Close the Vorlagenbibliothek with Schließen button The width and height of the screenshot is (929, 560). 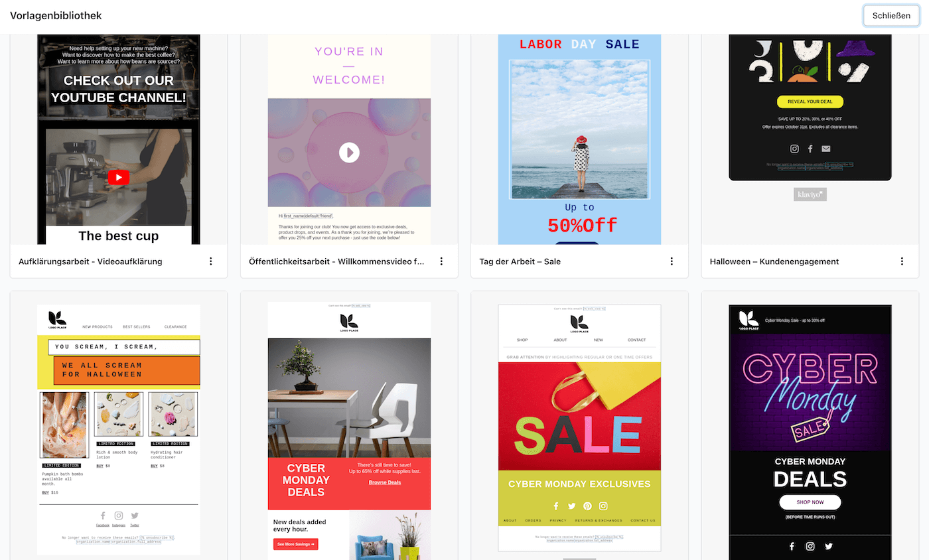click(x=891, y=15)
